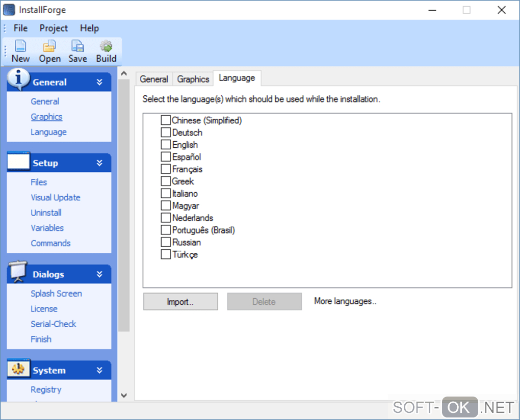
Task: Enable the Russian language checkbox
Action: [x=166, y=242]
